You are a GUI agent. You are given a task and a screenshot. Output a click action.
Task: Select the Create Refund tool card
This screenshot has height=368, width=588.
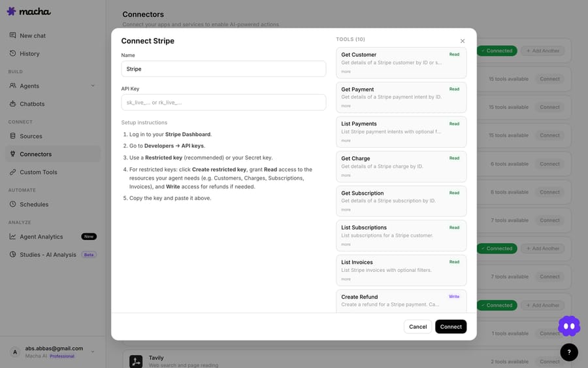click(401, 301)
